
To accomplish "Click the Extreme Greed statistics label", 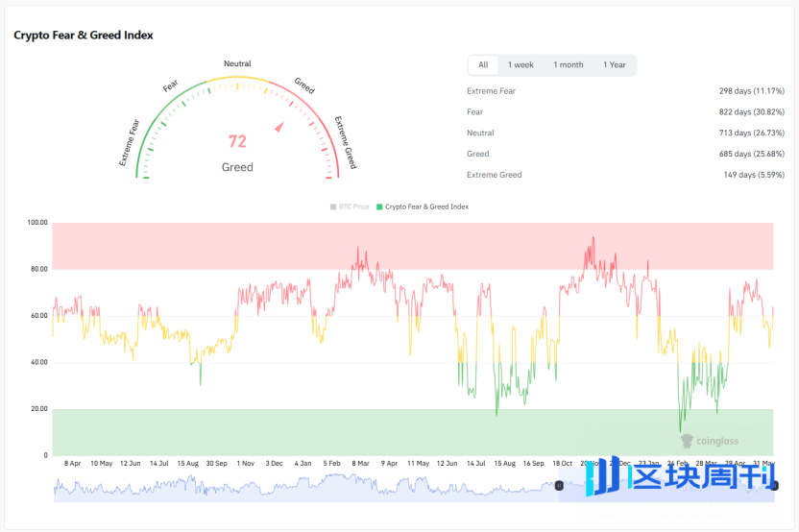I will coord(495,174).
